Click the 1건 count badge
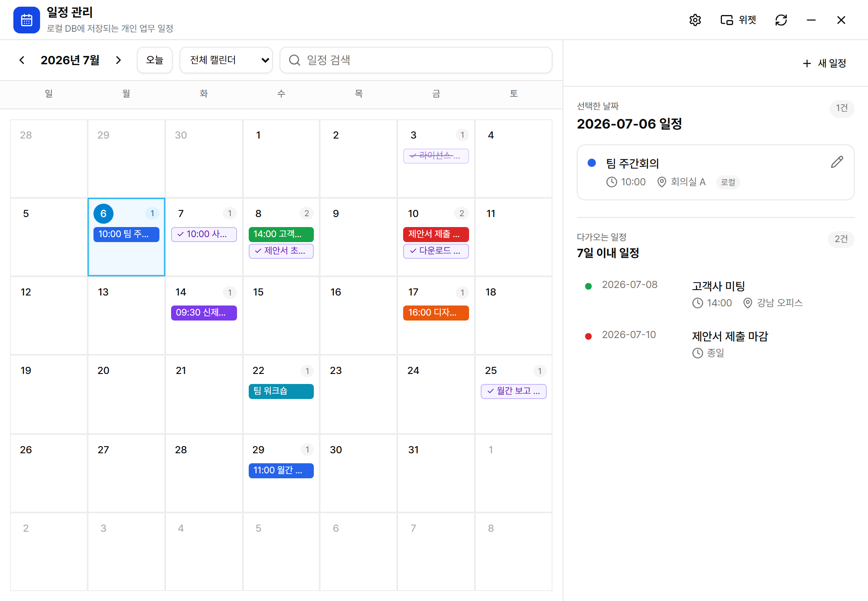The image size is (868, 601). [x=842, y=108]
